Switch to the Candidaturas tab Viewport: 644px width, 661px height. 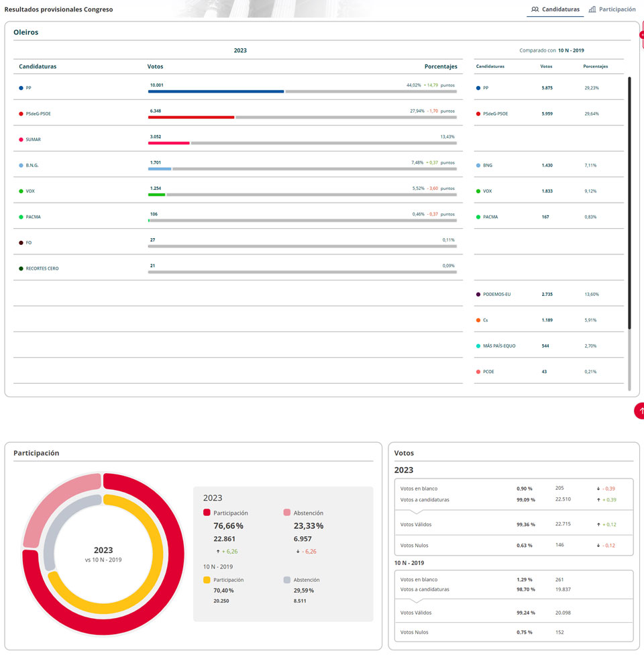[555, 9]
